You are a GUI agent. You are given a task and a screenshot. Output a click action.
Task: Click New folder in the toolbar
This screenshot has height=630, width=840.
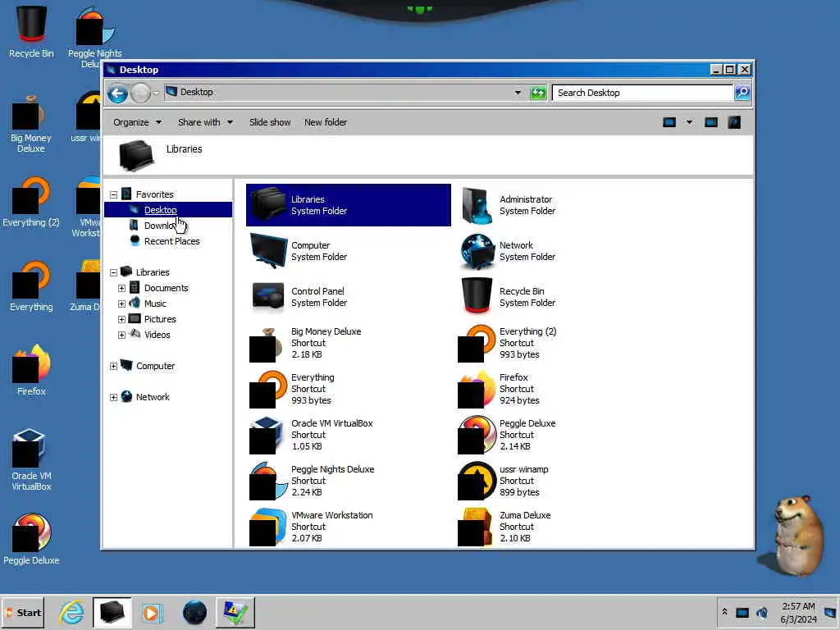click(x=326, y=123)
